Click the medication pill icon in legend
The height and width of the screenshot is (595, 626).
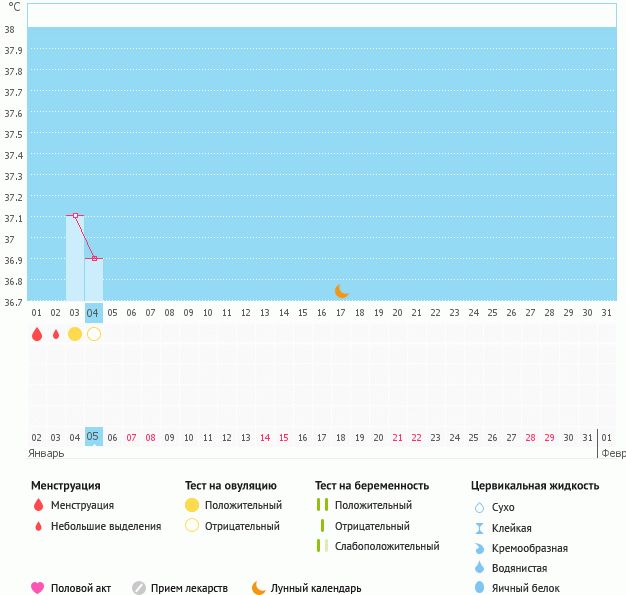[139, 588]
